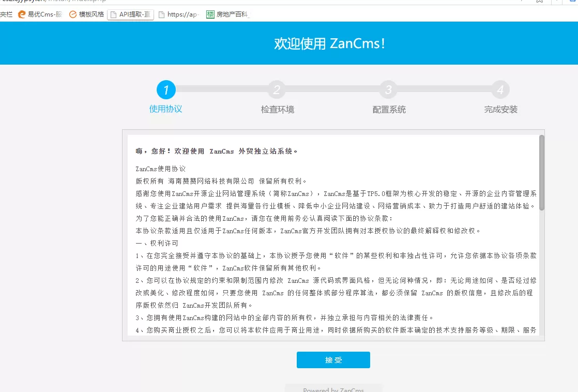Open the https://ap bookmark
This screenshot has width=578, height=392.
(x=179, y=14)
